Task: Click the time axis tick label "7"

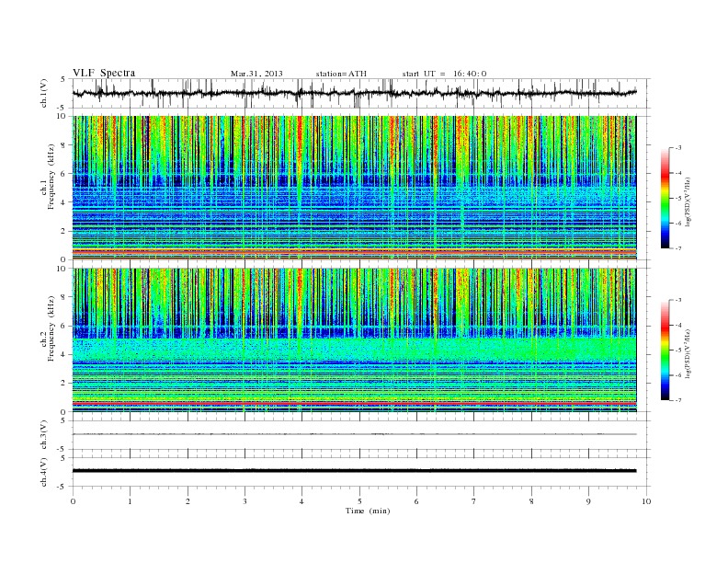Action: coord(474,501)
